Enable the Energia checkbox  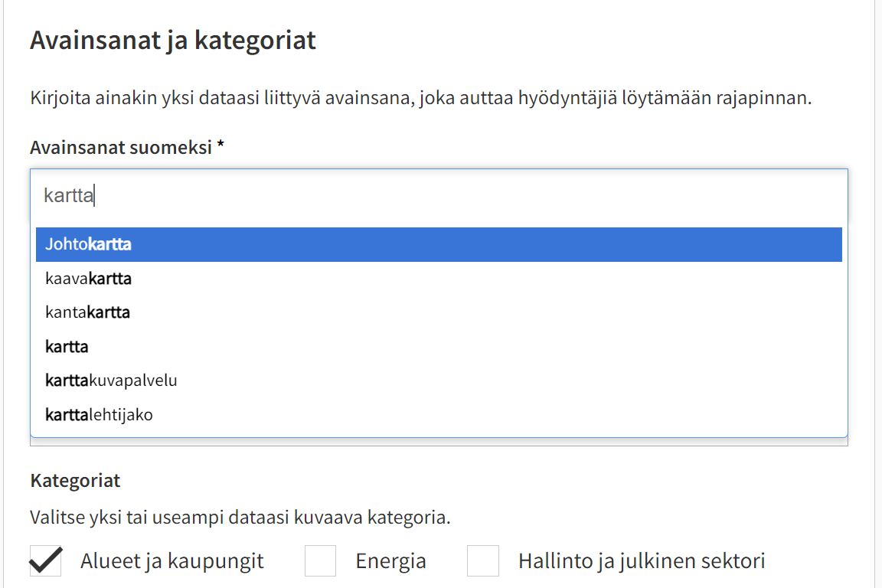[x=320, y=561]
